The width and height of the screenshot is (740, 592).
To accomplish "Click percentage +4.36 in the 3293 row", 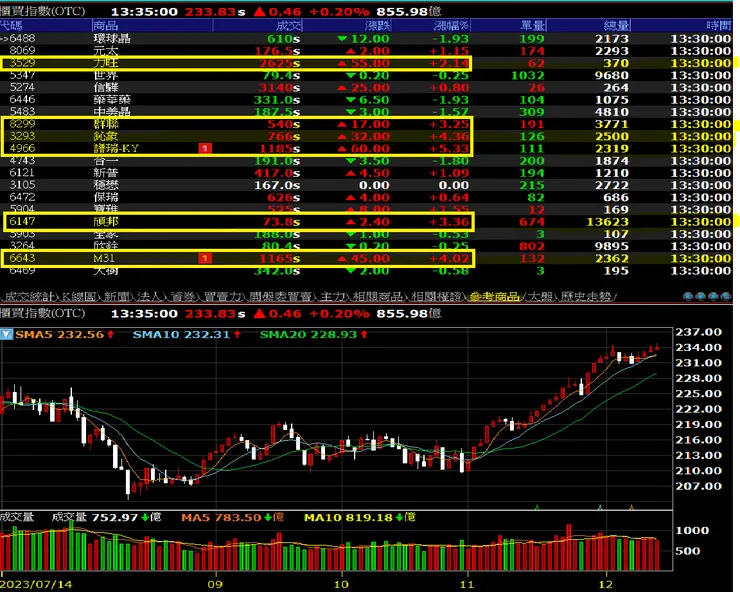I will tap(449, 136).
